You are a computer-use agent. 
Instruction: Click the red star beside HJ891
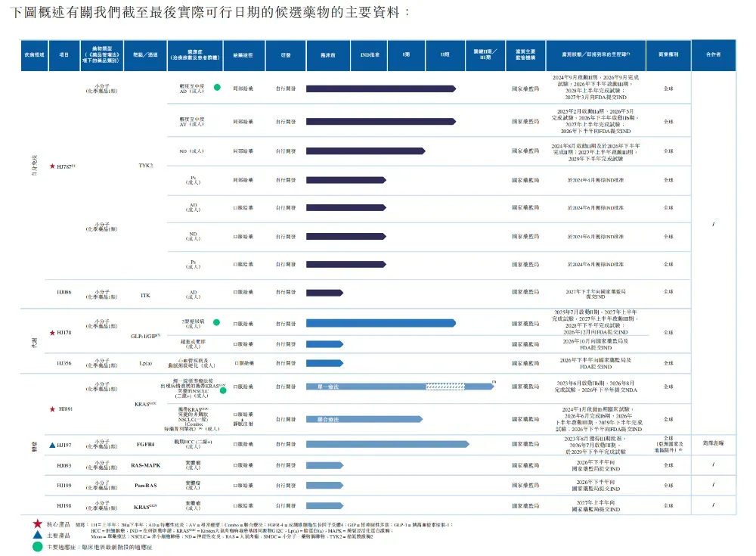52,408
